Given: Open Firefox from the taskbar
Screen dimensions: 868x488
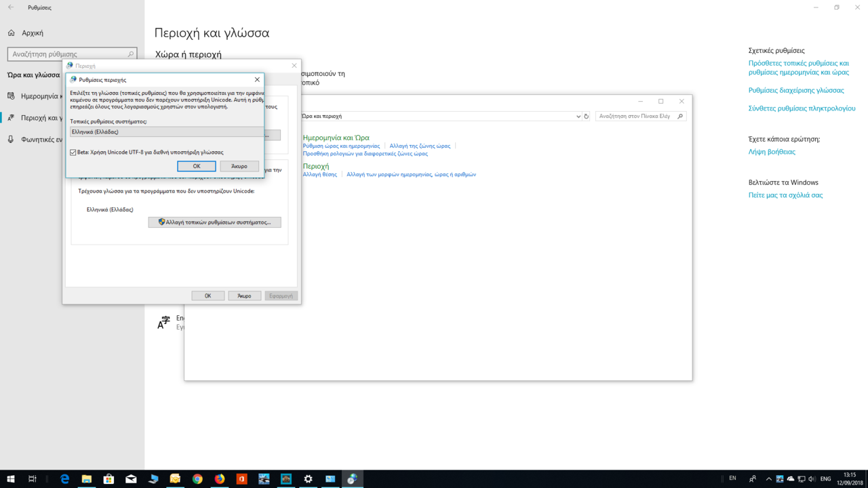Looking at the screenshot, I should [220, 479].
